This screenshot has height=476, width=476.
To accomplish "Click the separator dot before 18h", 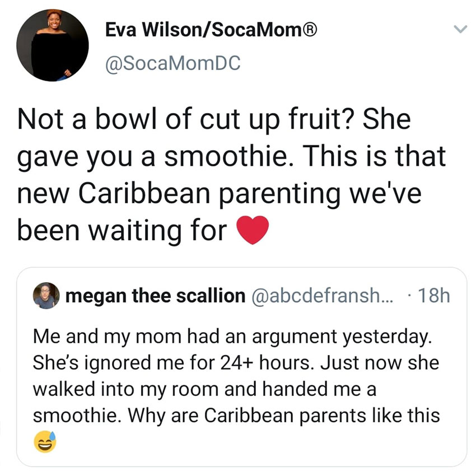I will point(410,296).
